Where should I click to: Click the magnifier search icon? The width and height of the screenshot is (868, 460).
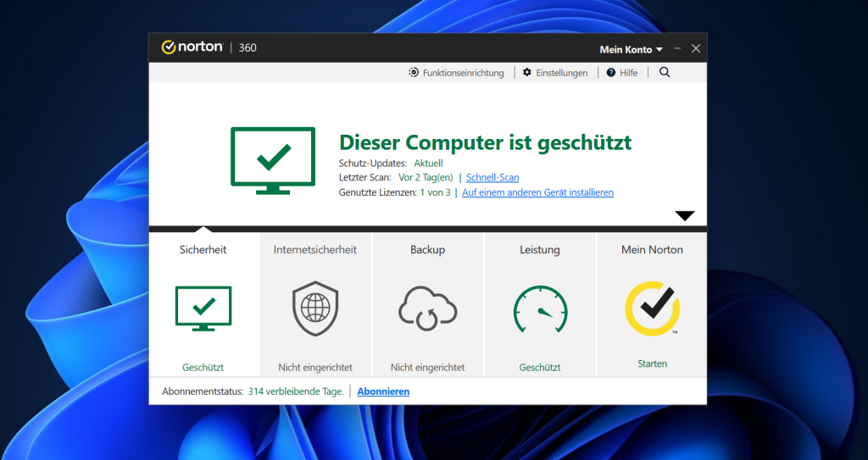click(x=665, y=73)
